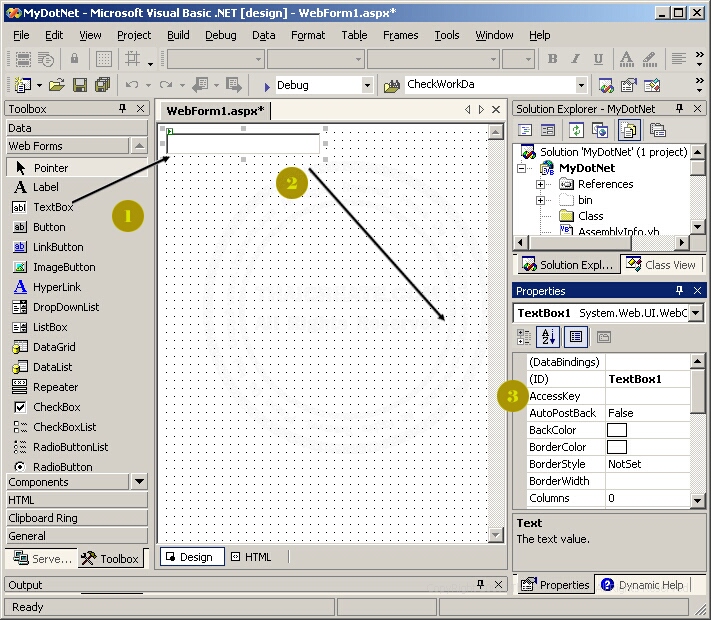This screenshot has width=711, height=620.
Task: Expand the References node
Action: [540, 184]
